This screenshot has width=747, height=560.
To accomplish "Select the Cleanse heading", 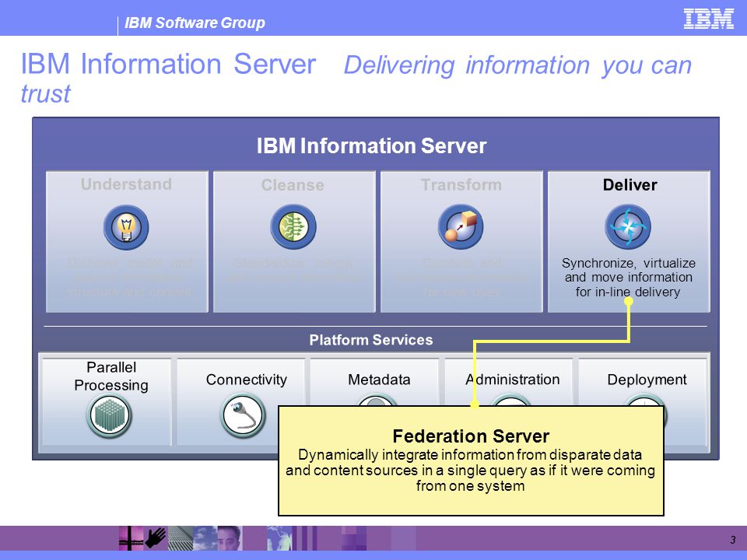I will tap(293, 185).
